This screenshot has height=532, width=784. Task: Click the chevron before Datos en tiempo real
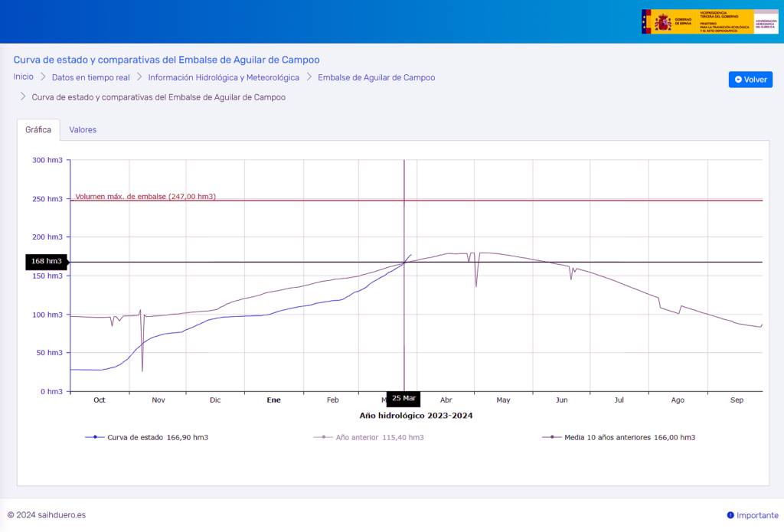click(x=44, y=77)
